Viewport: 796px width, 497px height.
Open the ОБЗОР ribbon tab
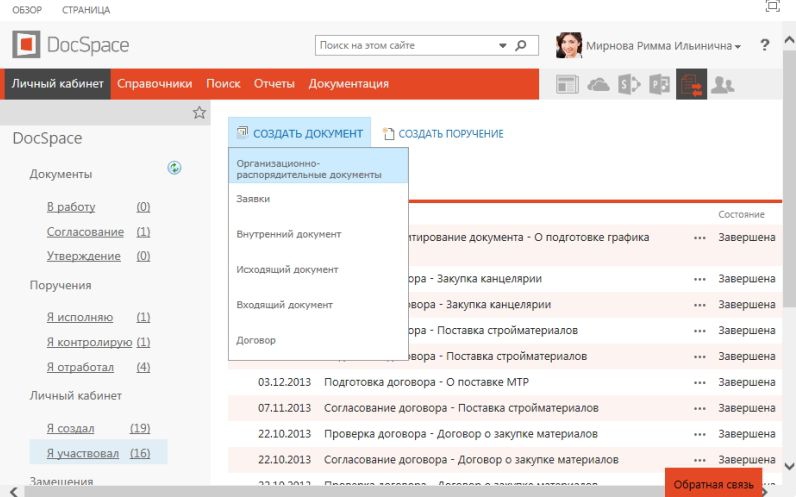pos(27,10)
